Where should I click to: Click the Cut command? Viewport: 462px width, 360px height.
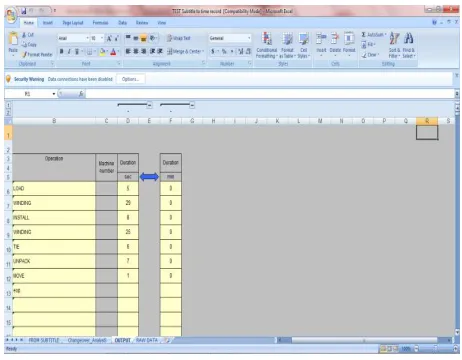coord(28,35)
